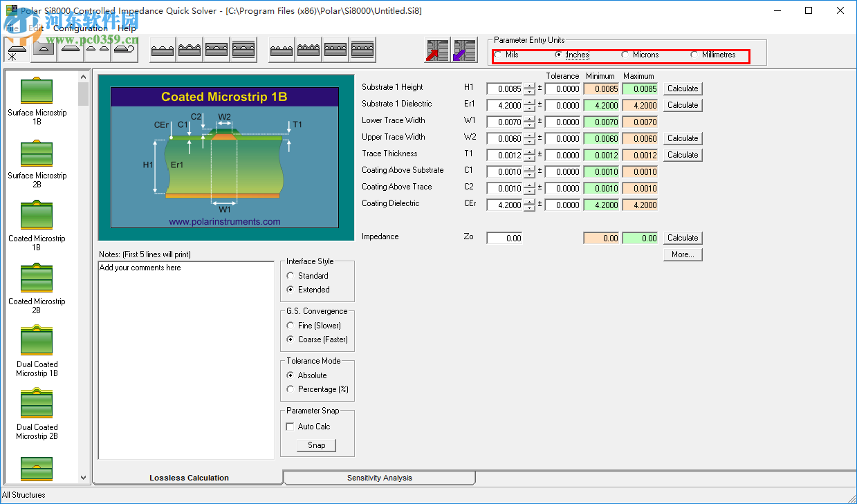This screenshot has height=504, width=857.
Task: Click the red arrow toolbar icon
Action: [x=436, y=50]
